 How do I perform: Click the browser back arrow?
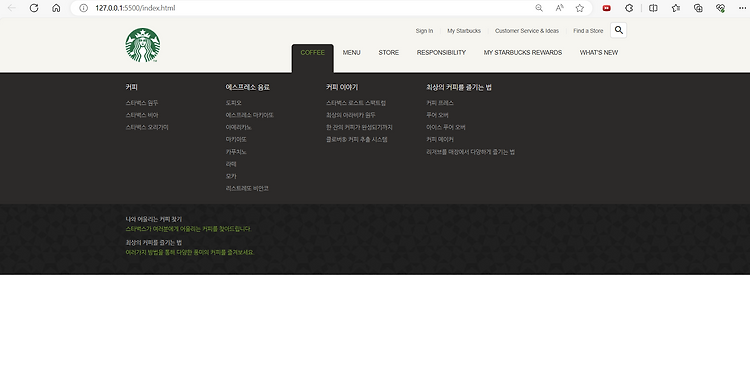(x=12, y=8)
